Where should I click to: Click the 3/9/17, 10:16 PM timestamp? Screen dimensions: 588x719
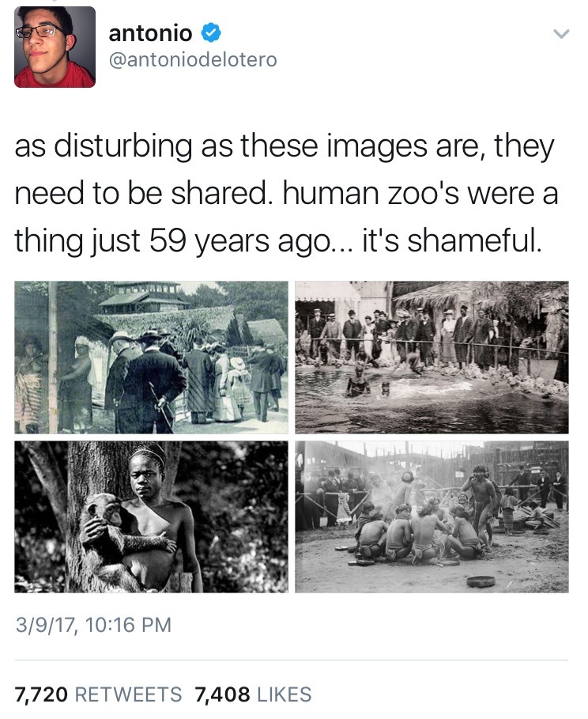93,625
